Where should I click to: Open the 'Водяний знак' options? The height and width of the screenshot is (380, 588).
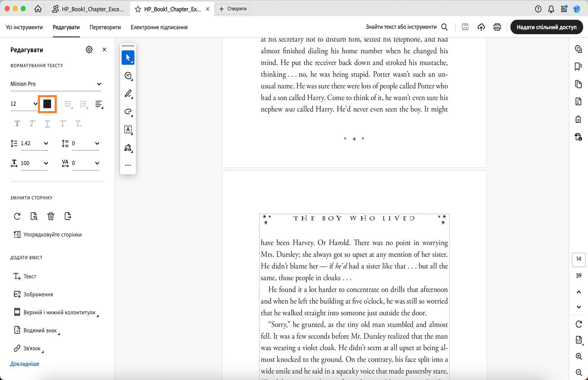[36, 331]
